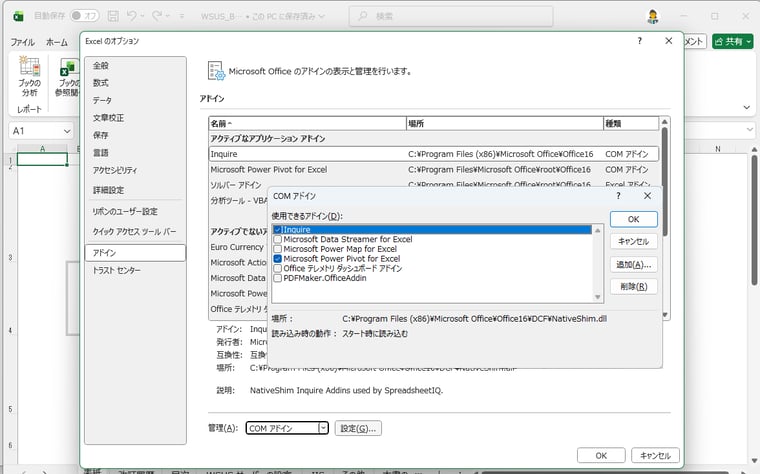
Task: Select the 文章校正 options category
Action: point(135,118)
